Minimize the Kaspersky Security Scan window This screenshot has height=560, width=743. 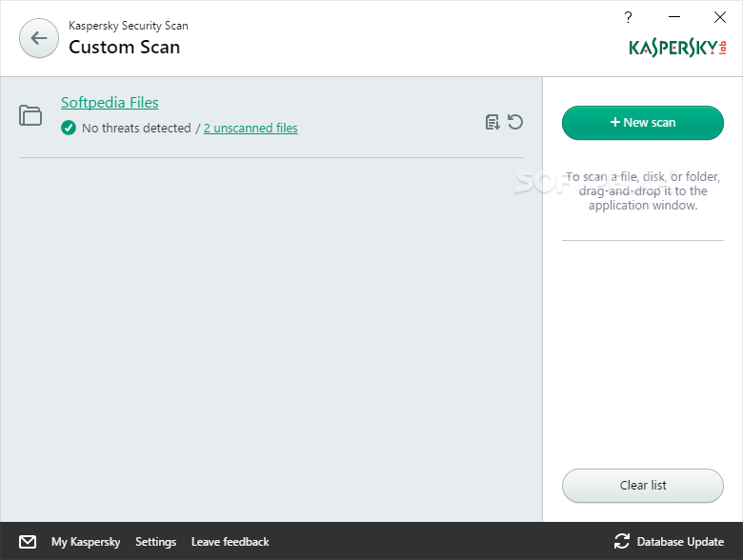point(674,17)
